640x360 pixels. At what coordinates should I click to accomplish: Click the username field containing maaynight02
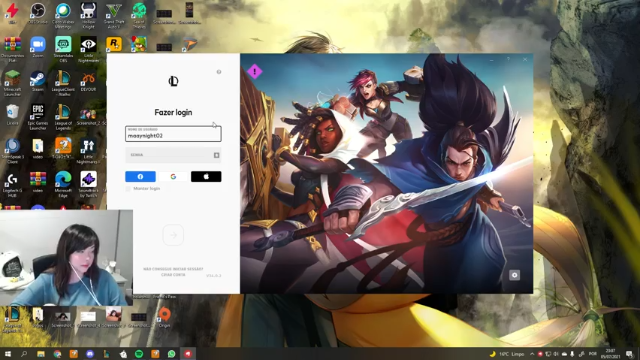point(173,134)
